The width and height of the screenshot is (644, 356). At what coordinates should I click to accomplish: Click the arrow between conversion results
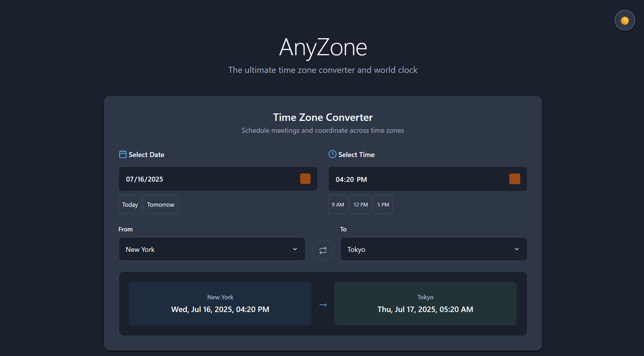pyautogui.click(x=323, y=305)
